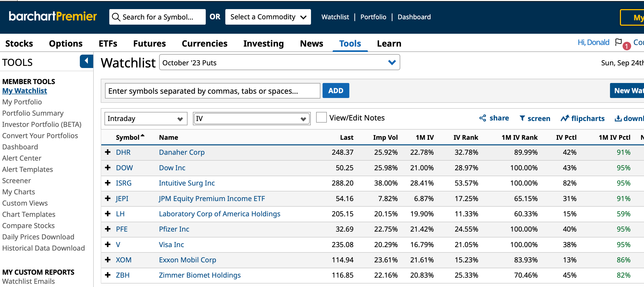This screenshot has width=644, height=287.
Task: Expand the DHR row plus icon
Action: [108, 152]
